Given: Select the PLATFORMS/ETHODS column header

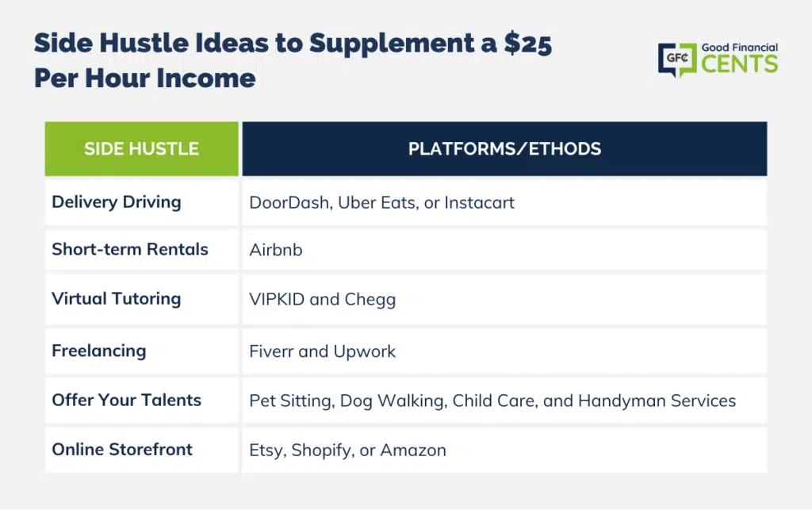Looking at the screenshot, I should [x=504, y=149].
